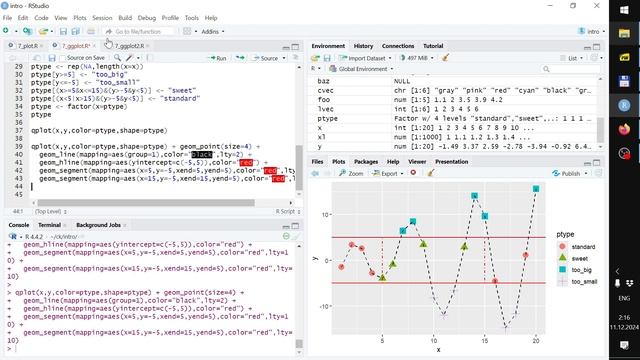
Task: Open the Session menu
Action: click(102, 18)
